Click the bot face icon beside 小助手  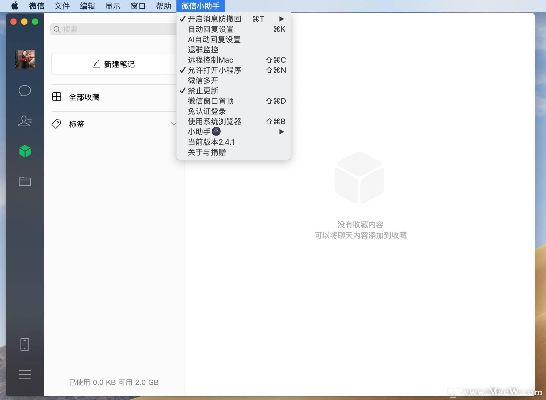216,132
